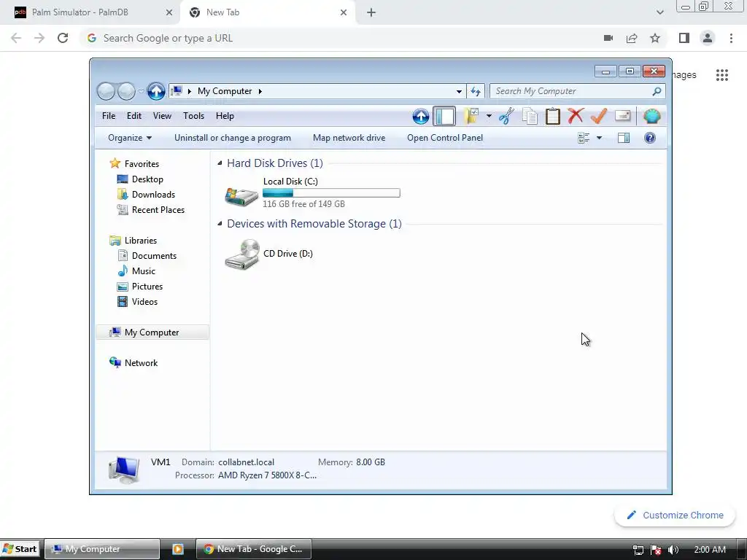Open recent pages dropdown next to Forward
The image size is (747, 560).
(141, 91)
